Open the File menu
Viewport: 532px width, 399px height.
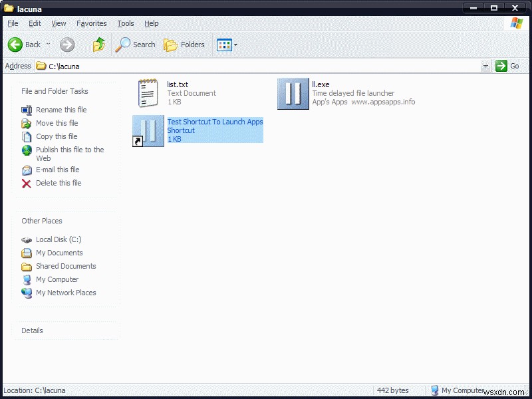(x=13, y=23)
